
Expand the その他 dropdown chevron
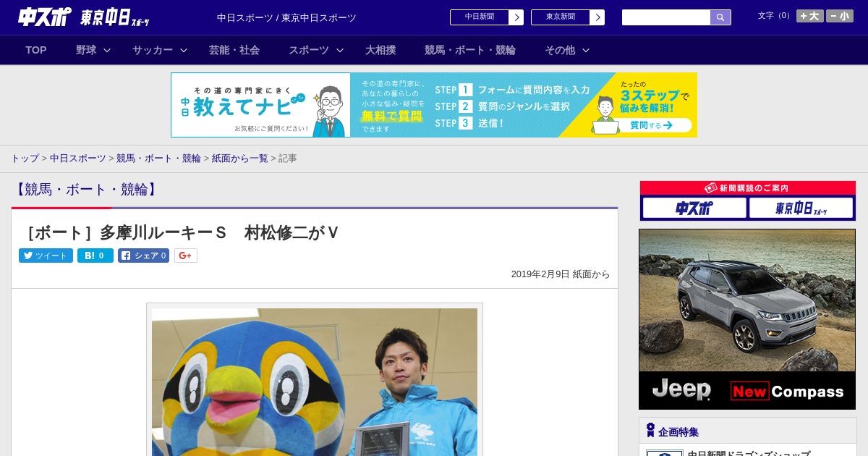(586, 50)
